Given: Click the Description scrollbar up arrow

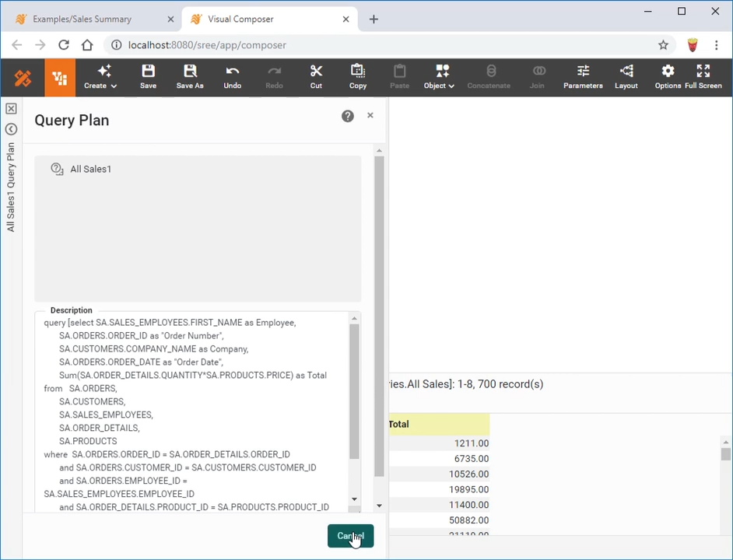Looking at the screenshot, I should [x=354, y=318].
